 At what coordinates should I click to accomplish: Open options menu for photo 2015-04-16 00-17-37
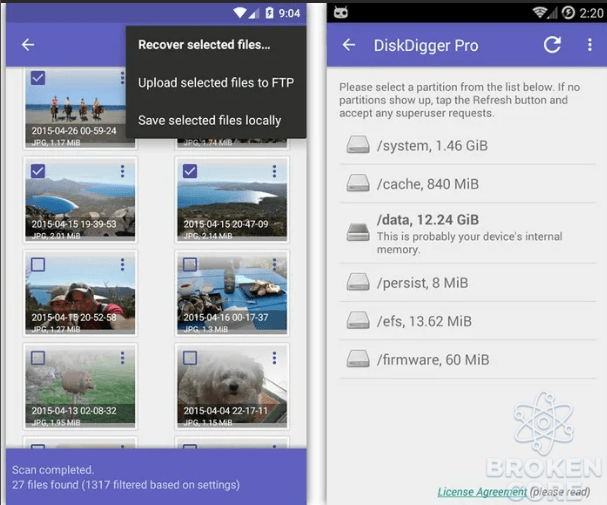click(274, 265)
